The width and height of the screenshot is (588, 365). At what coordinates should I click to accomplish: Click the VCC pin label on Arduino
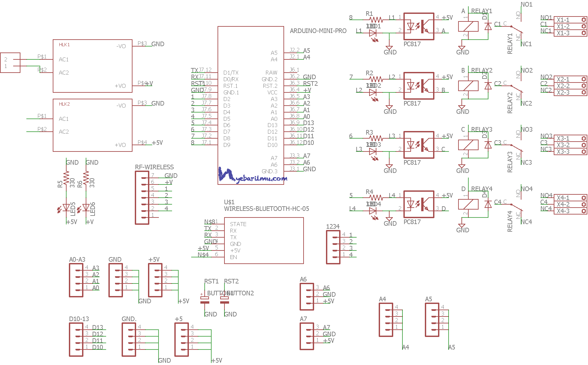coord(273,92)
